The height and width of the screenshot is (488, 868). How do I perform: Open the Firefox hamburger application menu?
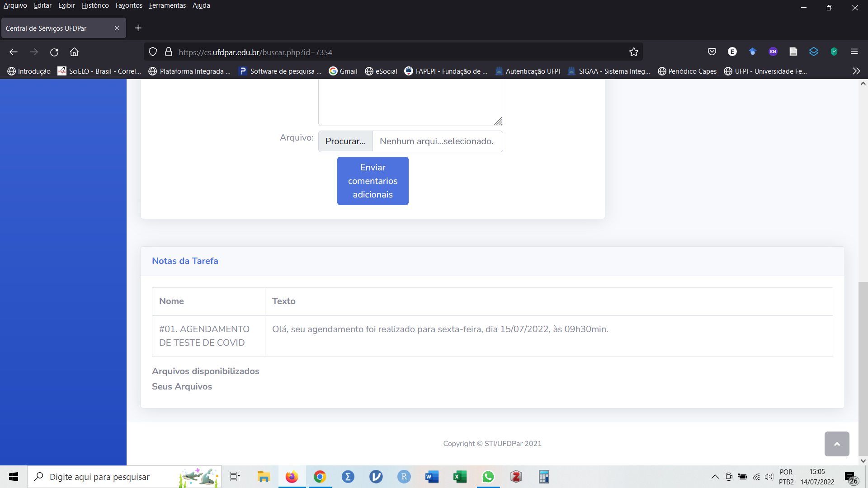[x=854, y=52]
